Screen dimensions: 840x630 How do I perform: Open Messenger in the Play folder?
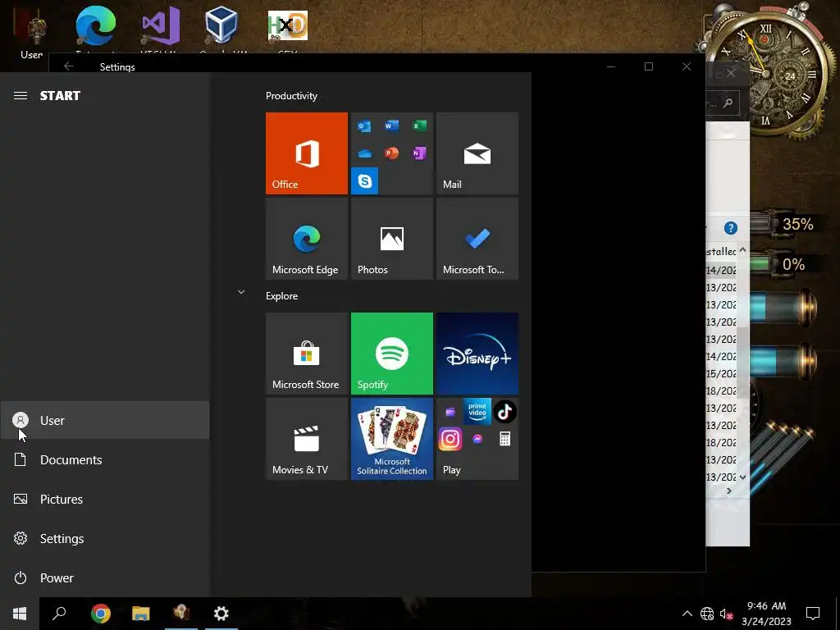(477, 440)
